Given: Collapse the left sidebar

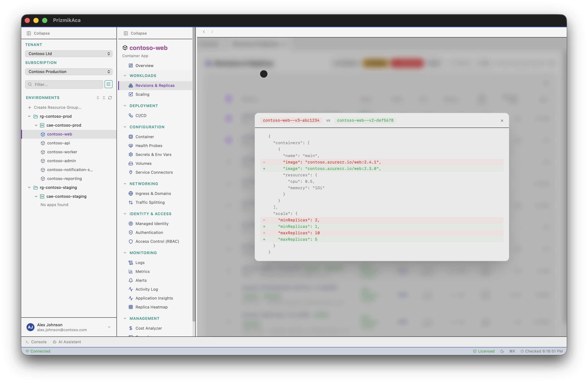Looking at the screenshot, I should pyautogui.click(x=38, y=33).
